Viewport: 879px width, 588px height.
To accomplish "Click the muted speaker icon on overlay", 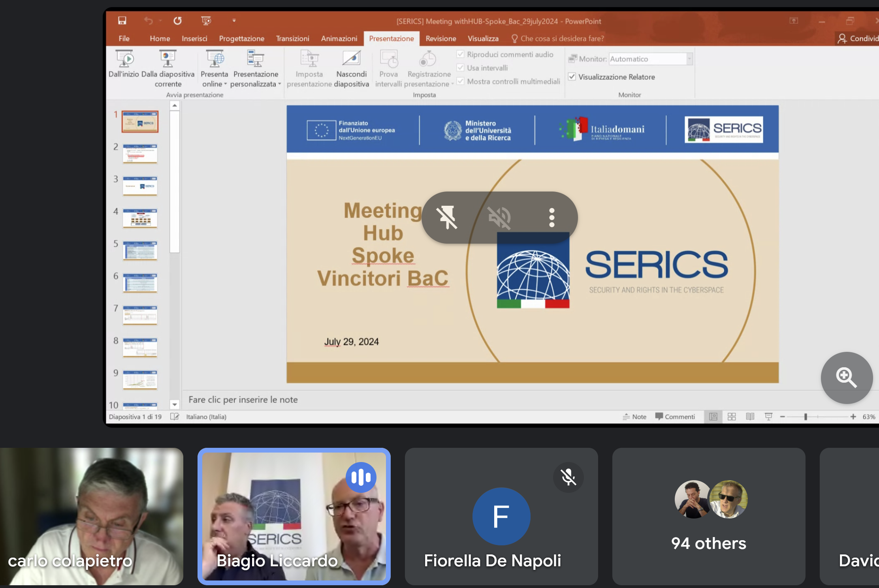I will coord(499,217).
